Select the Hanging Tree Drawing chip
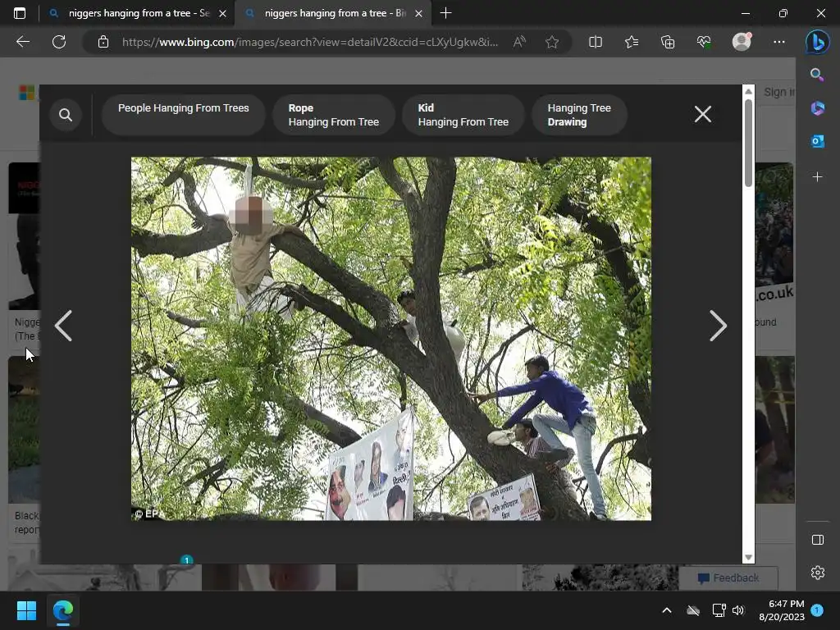The image size is (840, 630). click(x=579, y=115)
